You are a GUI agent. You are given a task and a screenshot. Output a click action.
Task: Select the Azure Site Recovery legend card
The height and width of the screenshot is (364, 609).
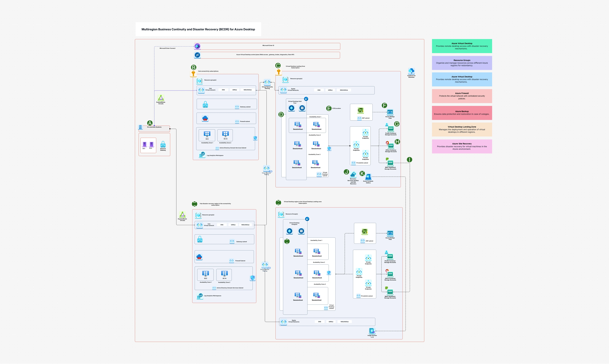[x=462, y=146]
